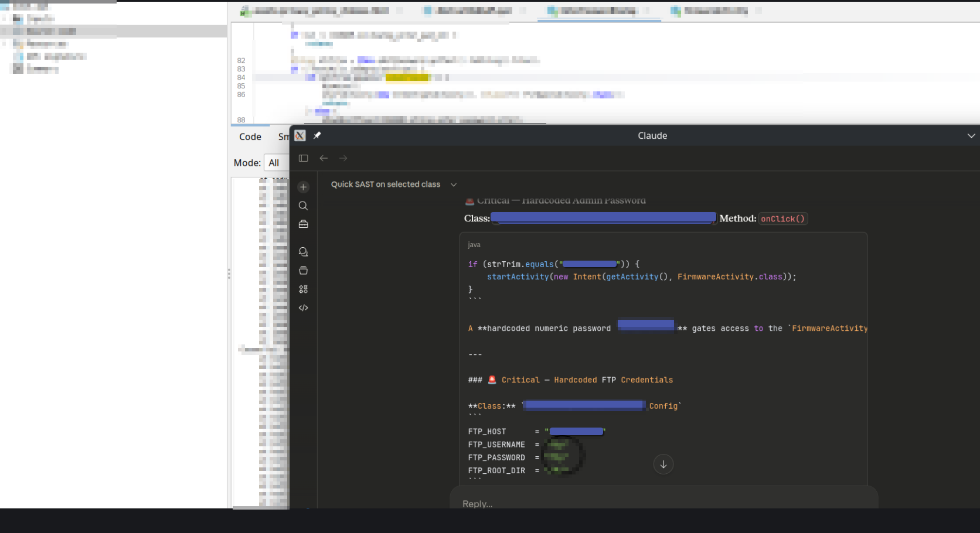Click the X11 window icon in Claude title bar
Screen dimensions: 980x533
(x=300, y=135)
